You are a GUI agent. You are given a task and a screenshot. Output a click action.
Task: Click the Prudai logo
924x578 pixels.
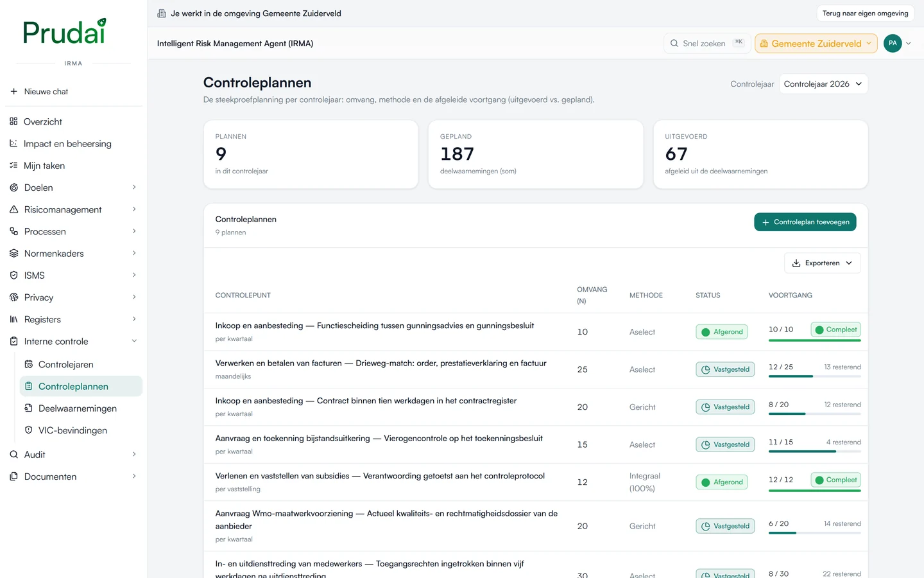64,32
